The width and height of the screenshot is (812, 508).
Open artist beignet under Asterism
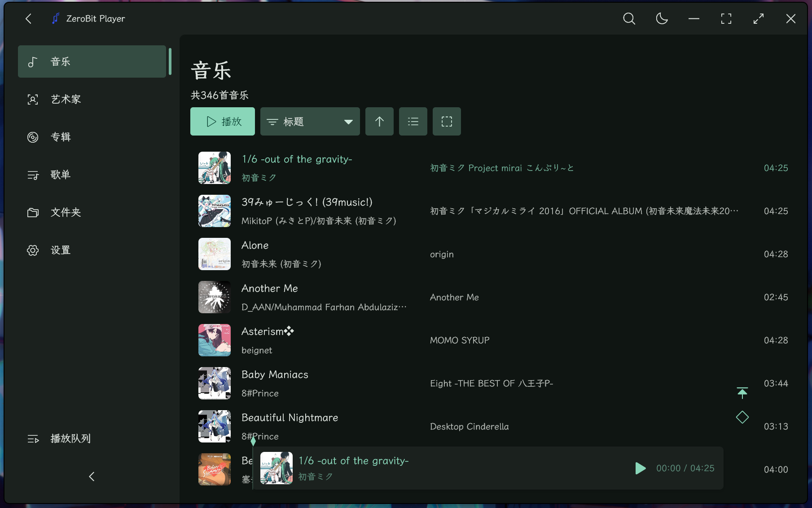click(x=257, y=350)
